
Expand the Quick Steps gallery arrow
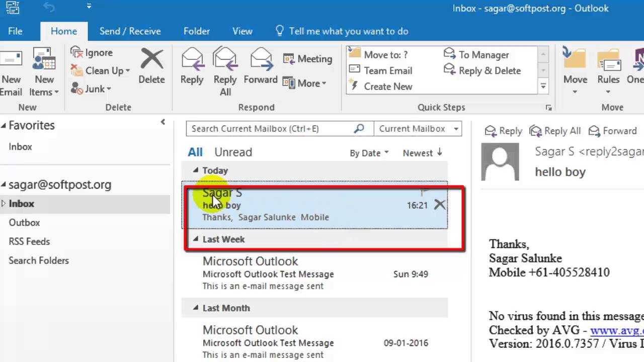[543, 86]
